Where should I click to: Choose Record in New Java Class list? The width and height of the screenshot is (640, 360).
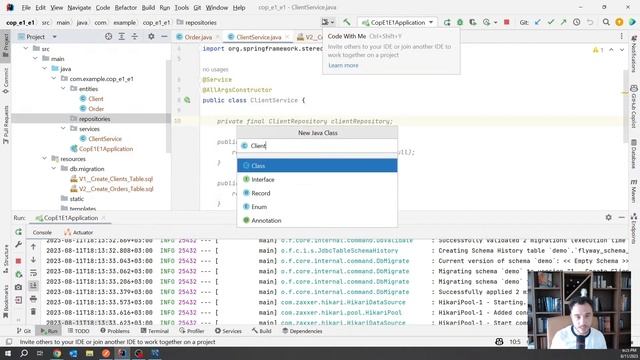[x=317, y=193]
